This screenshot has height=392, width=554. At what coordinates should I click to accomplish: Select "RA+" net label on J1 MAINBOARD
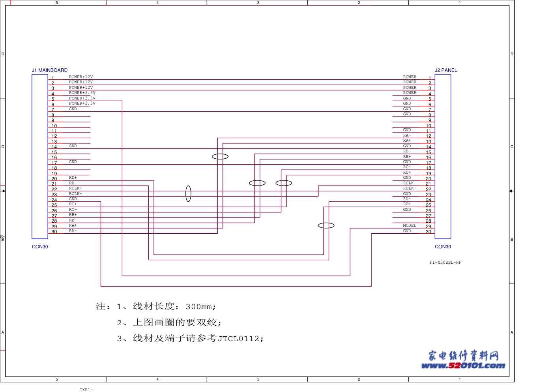(x=73, y=225)
